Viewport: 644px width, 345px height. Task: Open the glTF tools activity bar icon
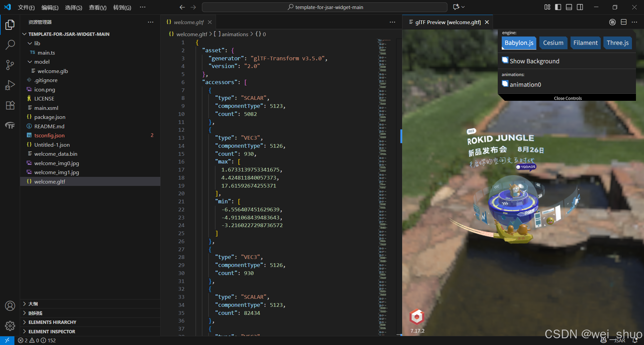(x=10, y=125)
